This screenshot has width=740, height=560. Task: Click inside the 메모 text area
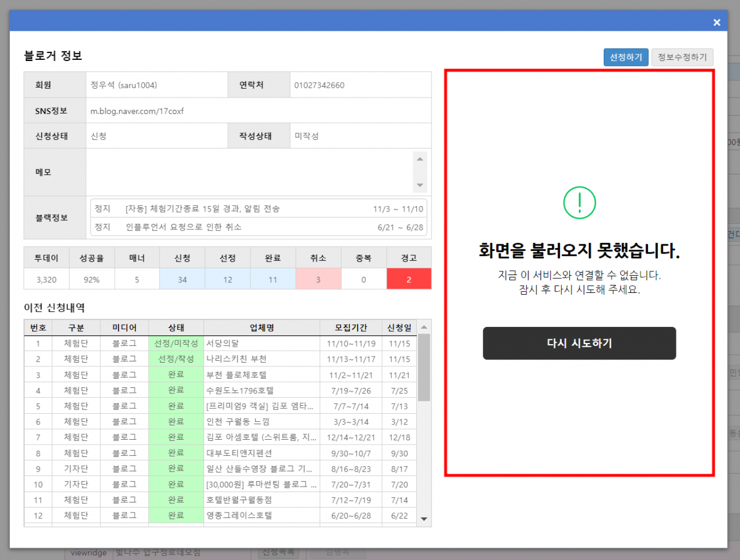coord(249,172)
